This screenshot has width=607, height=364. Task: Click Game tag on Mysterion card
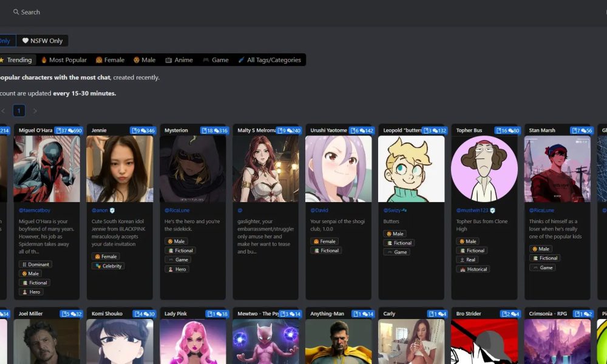178,260
